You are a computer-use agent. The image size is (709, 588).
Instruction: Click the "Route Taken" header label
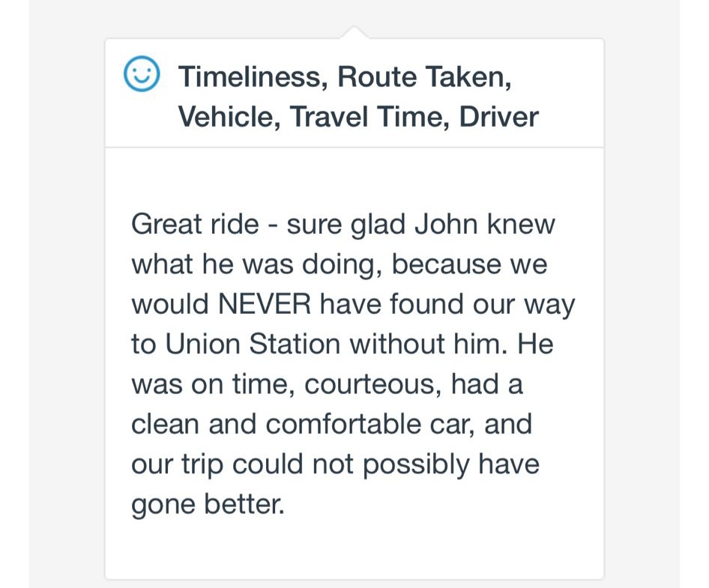click(x=426, y=76)
